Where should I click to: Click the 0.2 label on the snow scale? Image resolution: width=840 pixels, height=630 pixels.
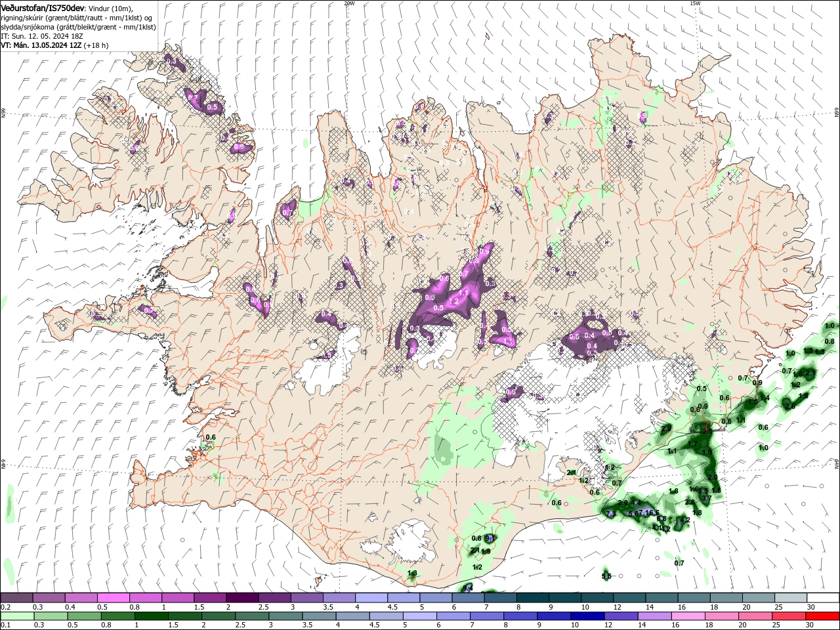5,607
